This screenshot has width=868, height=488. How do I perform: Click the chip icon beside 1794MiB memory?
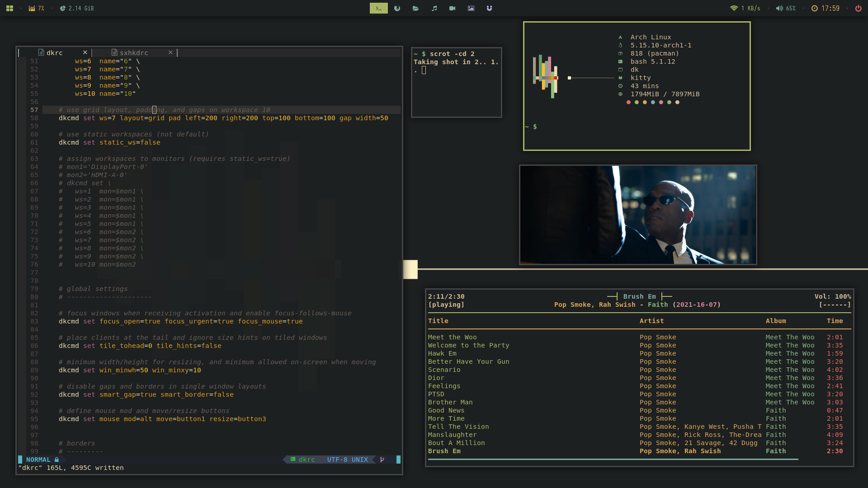620,94
